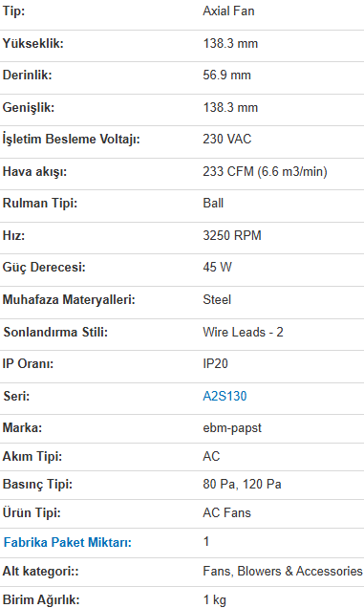Select the 45 W power rating
Image resolution: width=364 pixels, height=608 pixels.
point(217,267)
